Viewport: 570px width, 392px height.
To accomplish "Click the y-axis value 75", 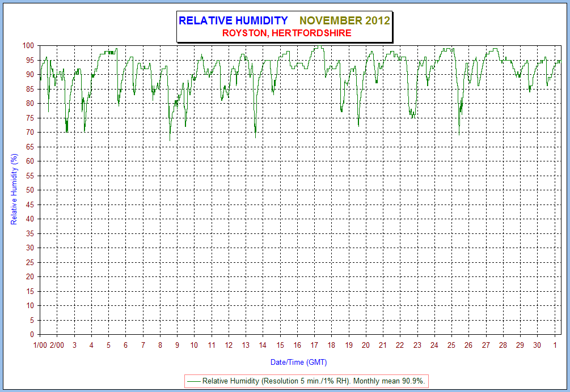I will [30, 118].
